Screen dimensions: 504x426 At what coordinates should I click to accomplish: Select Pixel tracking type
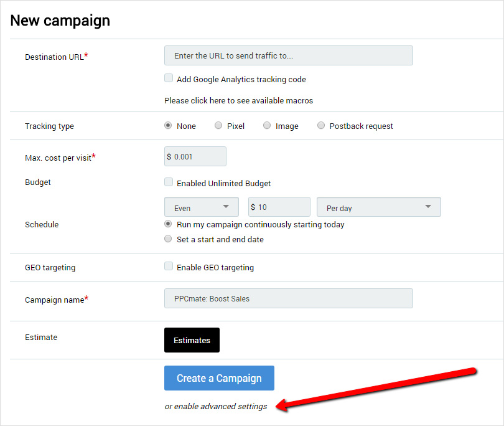click(218, 125)
